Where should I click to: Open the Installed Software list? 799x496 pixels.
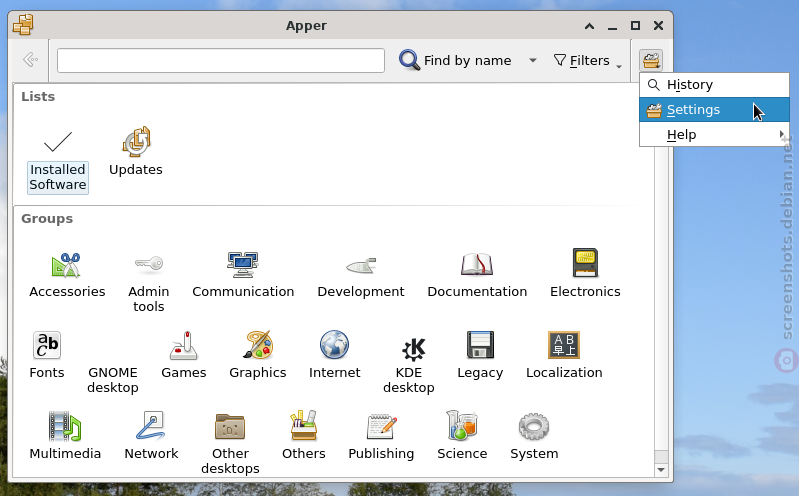pos(58,160)
